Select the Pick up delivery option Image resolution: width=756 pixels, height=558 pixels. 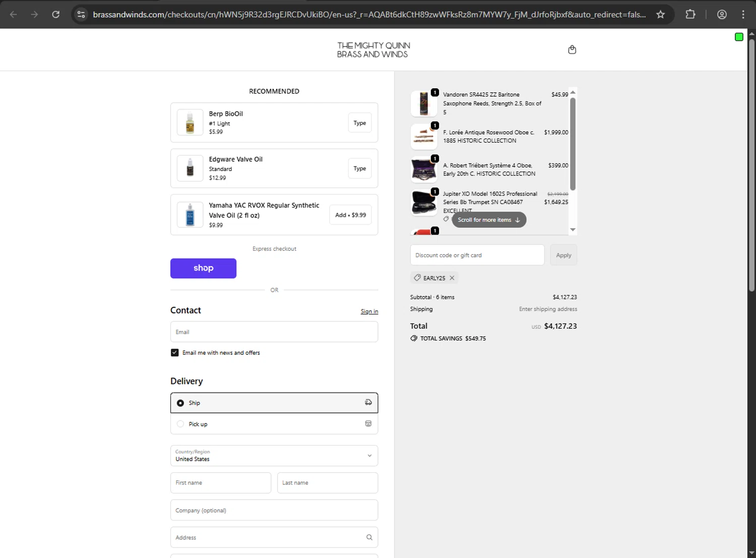tap(274, 424)
